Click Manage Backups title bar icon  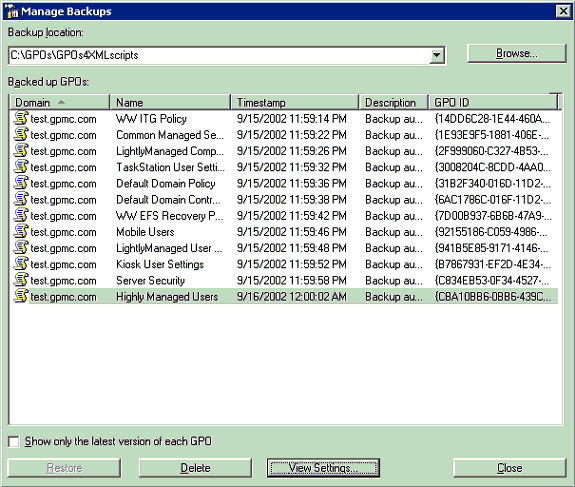point(11,11)
